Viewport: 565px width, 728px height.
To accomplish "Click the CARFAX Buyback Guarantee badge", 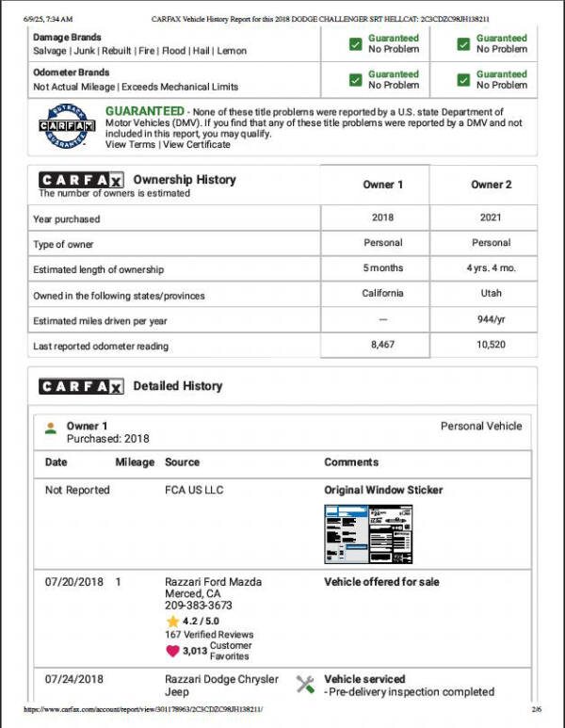I will click(67, 126).
